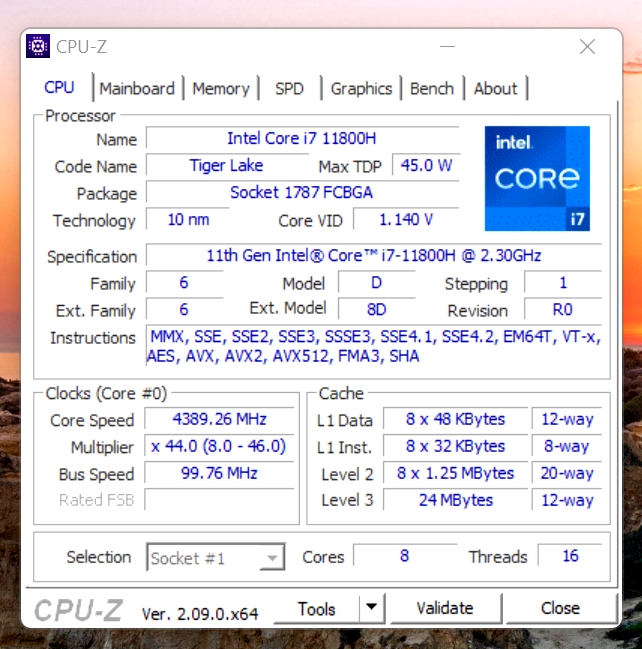Click the L1 Inst. value 8 x 32 KBytes
Image resolution: width=642 pixels, height=649 pixels.
(455, 446)
